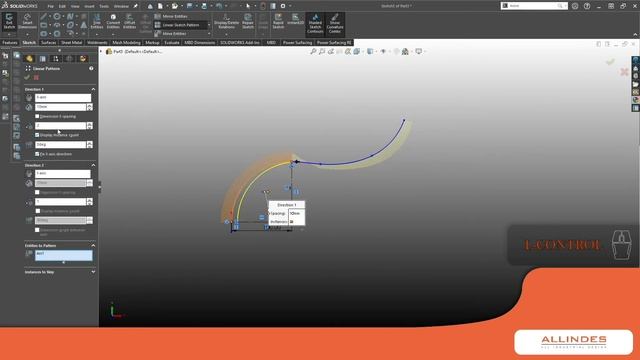Click the Linear Sketch Pattern tool
Viewport: 640px width, 360px height.
click(x=177, y=25)
